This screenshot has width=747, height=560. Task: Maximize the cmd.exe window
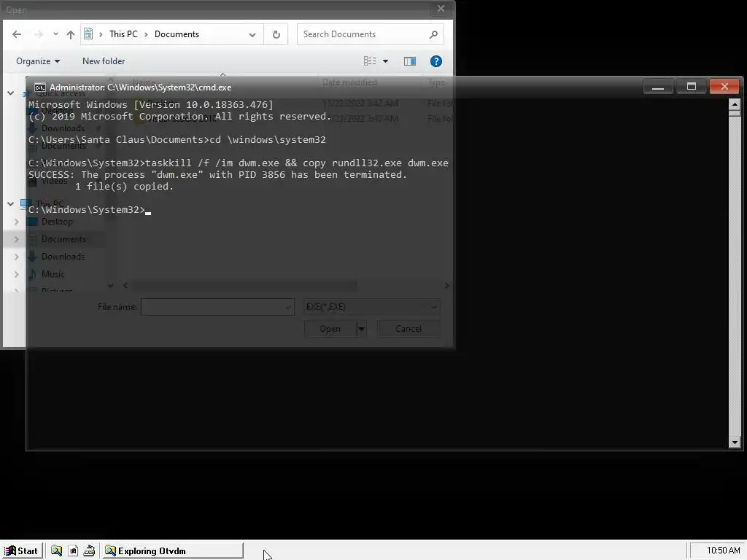click(x=692, y=87)
